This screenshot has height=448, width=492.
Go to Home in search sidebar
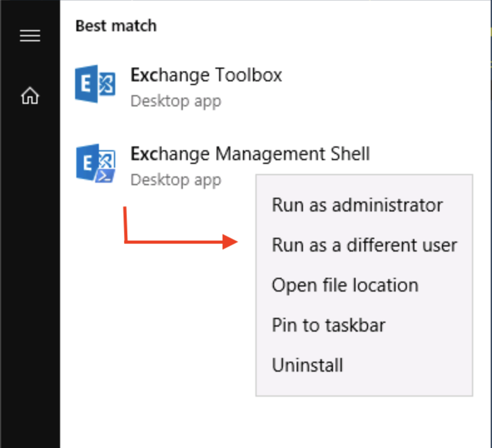[30, 95]
